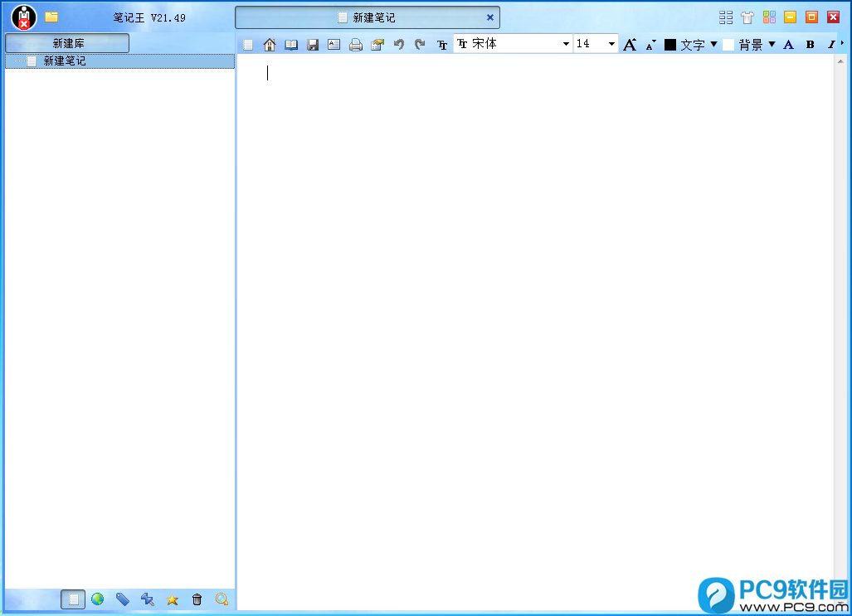Open search with the magnifier icon
The height and width of the screenshot is (616, 852).
tap(222, 599)
